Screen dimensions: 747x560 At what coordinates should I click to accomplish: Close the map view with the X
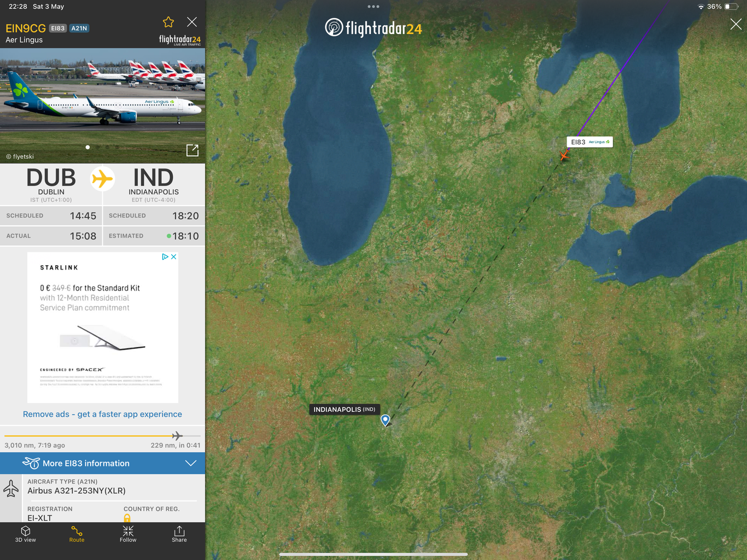click(736, 24)
